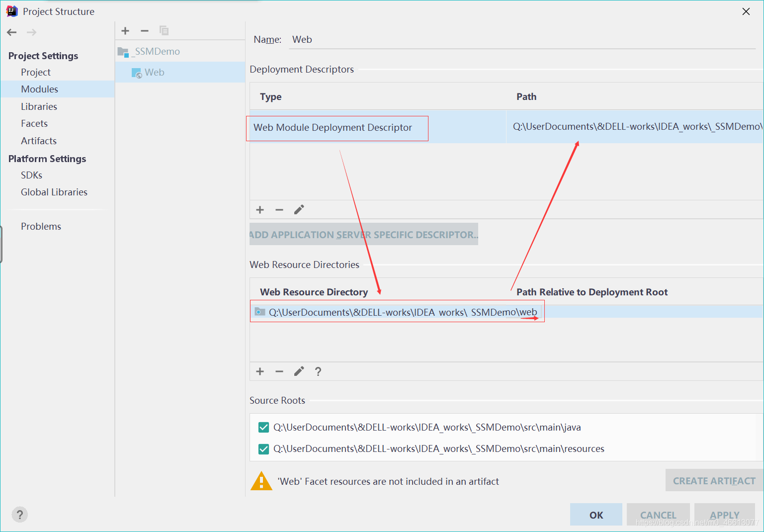
Task: Open Global Libraries platform settings
Action: click(x=54, y=192)
